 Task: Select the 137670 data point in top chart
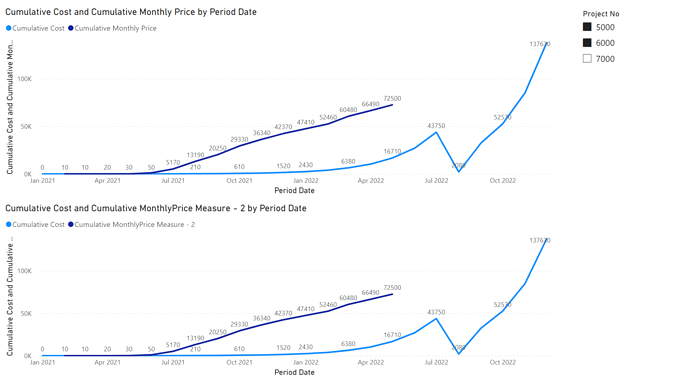[547, 44]
